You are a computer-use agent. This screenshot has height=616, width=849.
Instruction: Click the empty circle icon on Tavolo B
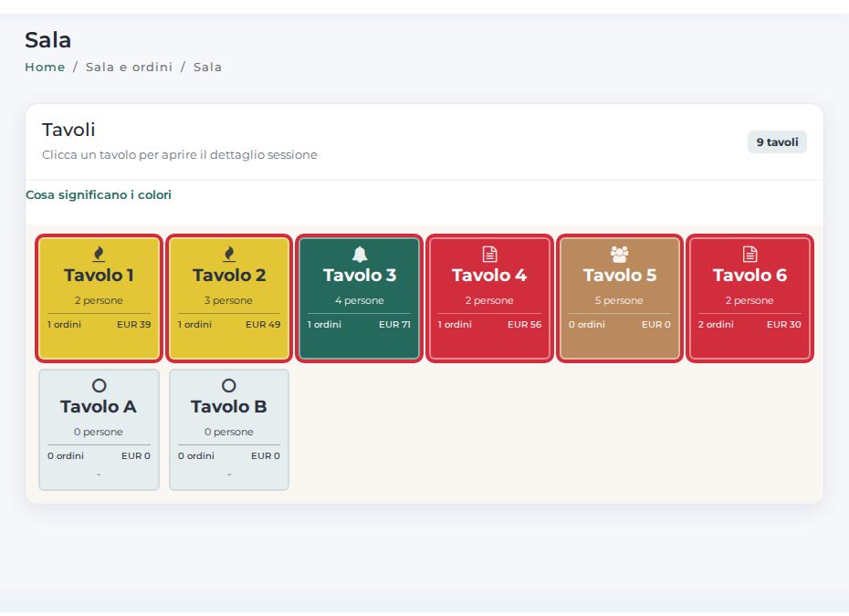pos(229,385)
